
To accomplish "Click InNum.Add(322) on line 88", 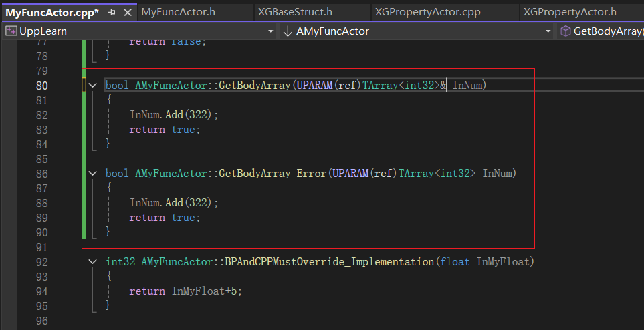I will (174, 203).
